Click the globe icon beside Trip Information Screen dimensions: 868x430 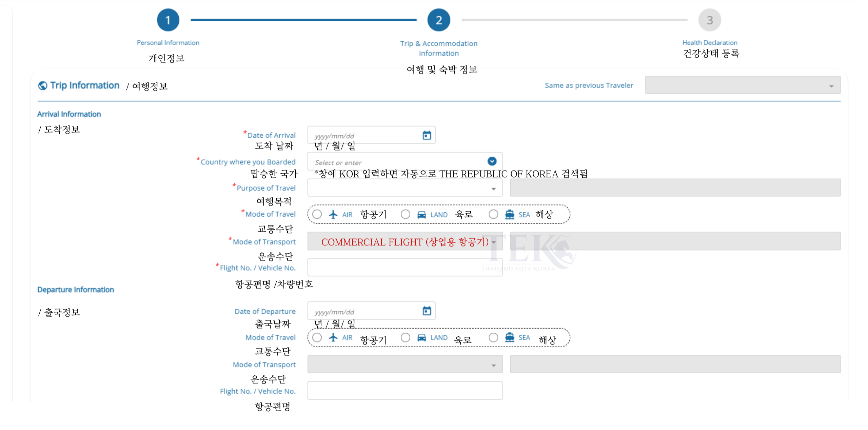click(43, 85)
